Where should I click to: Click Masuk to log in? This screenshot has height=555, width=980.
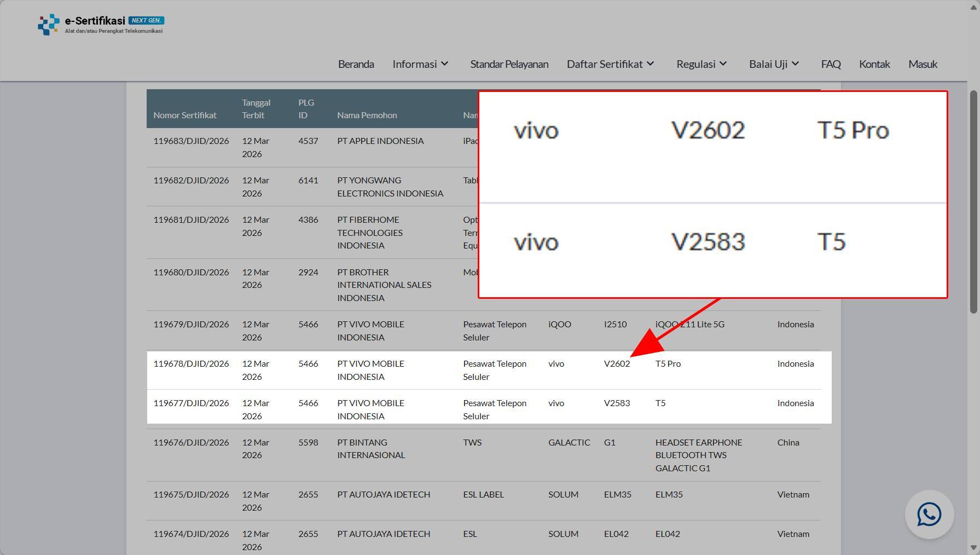pos(923,64)
